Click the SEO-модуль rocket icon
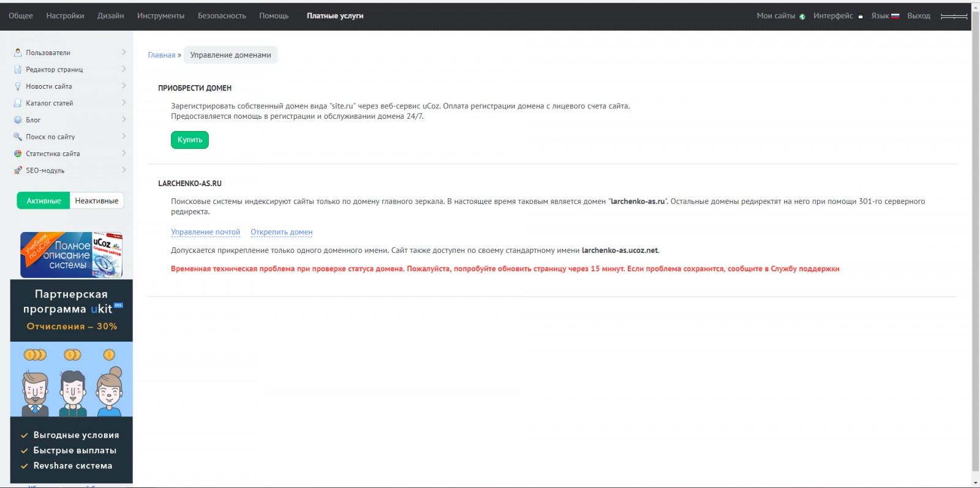Image resolution: width=980 pixels, height=488 pixels. click(18, 170)
